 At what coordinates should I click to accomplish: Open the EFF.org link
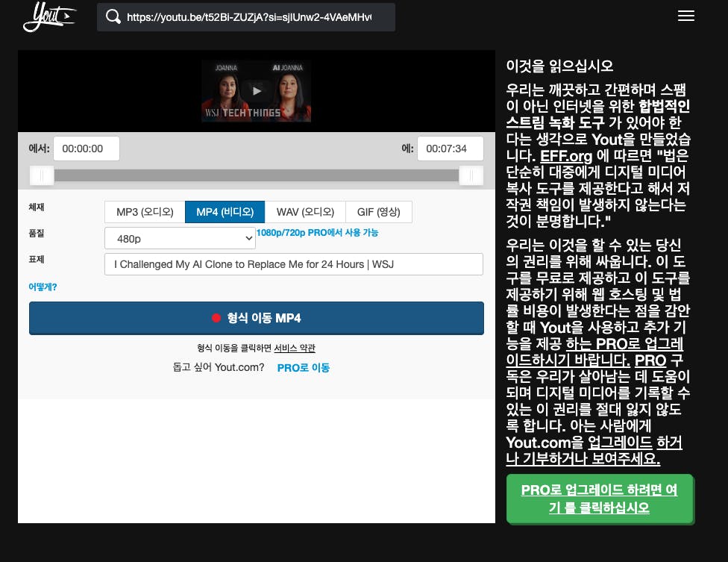click(x=566, y=155)
